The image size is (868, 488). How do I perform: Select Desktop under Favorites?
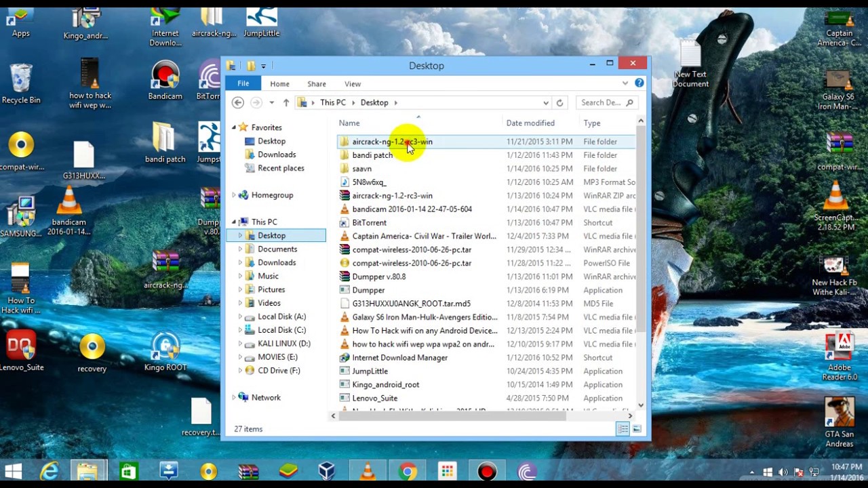pyautogui.click(x=271, y=141)
